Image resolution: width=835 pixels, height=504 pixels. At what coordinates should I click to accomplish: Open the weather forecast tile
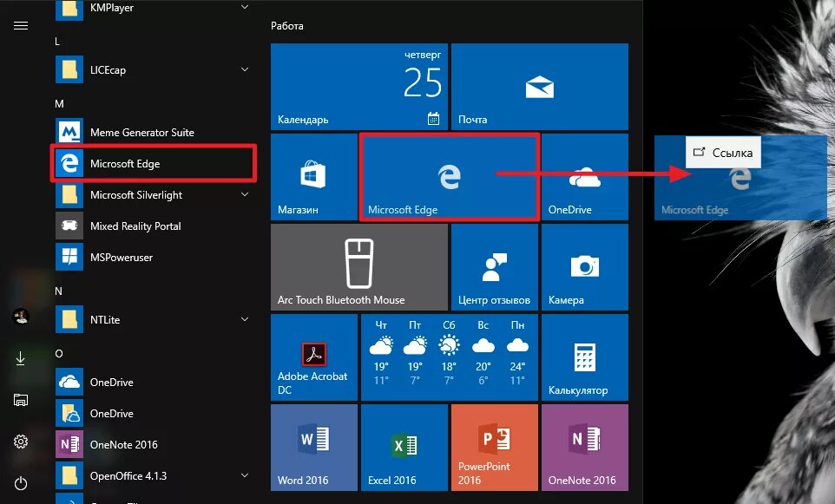450,357
